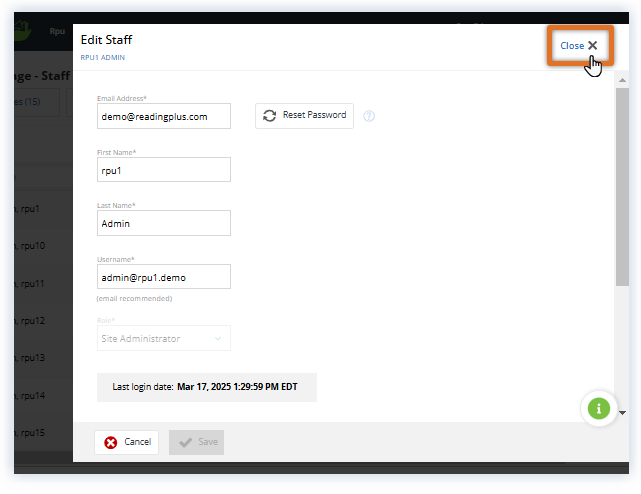The height and width of the screenshot is (494, 641).
Task: Open the help question mark beside Reset Password
Action: [369, 116]
